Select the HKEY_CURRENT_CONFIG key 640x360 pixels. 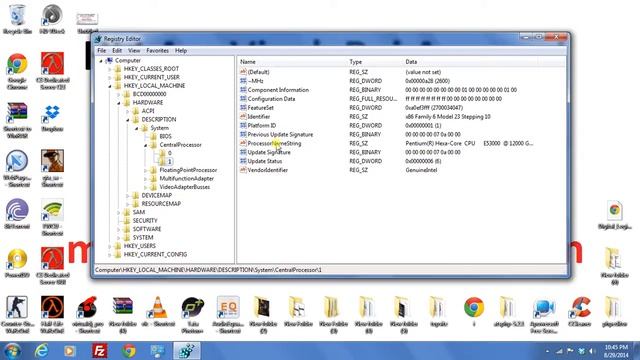point(155,254)
